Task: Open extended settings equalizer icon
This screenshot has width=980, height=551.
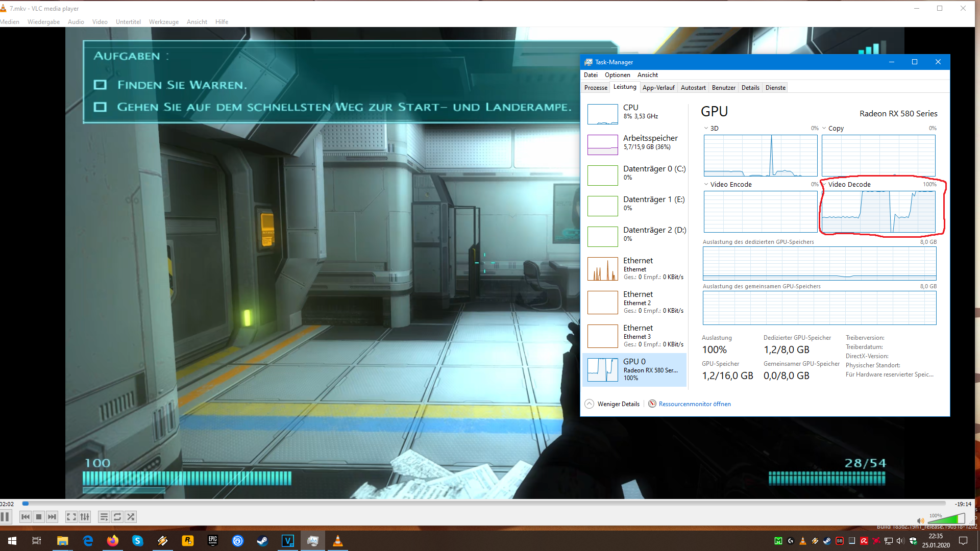Action: [85, 517]
